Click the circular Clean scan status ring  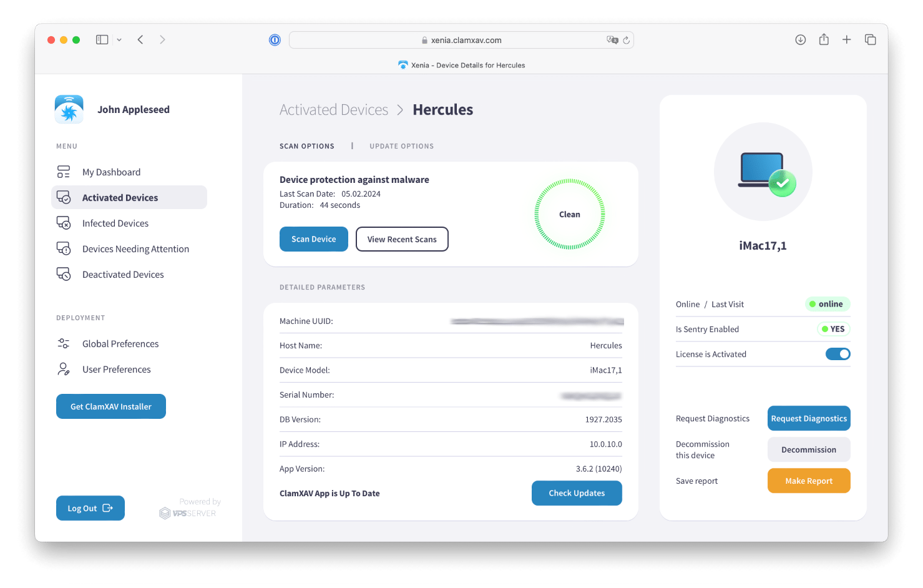click(x=569, y=214)
